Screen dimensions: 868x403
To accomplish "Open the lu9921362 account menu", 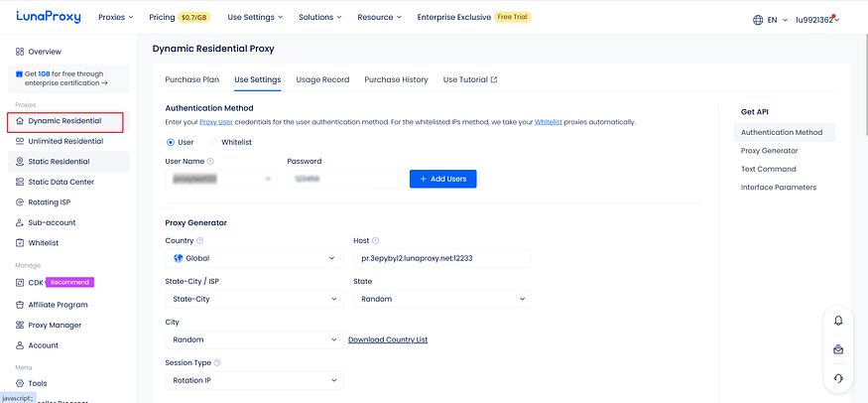I will pyautogui.click(x=817, y=20).
